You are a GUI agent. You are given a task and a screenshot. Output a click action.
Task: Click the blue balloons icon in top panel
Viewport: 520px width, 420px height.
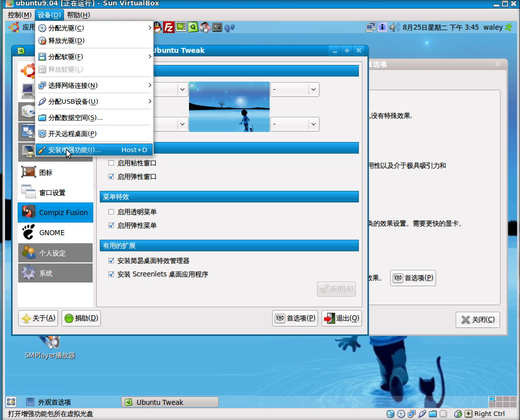click(x=229, y=28)
